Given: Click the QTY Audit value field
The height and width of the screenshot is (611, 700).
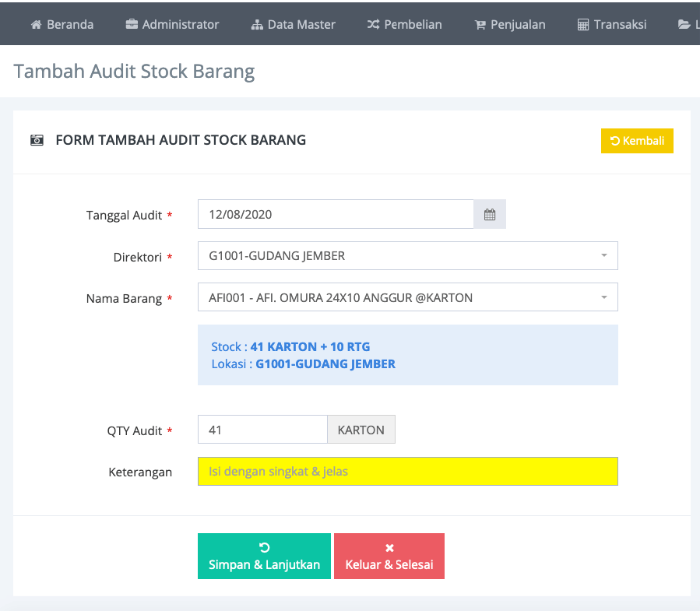Looking at the screenshot, I should (x=262, y=429).
